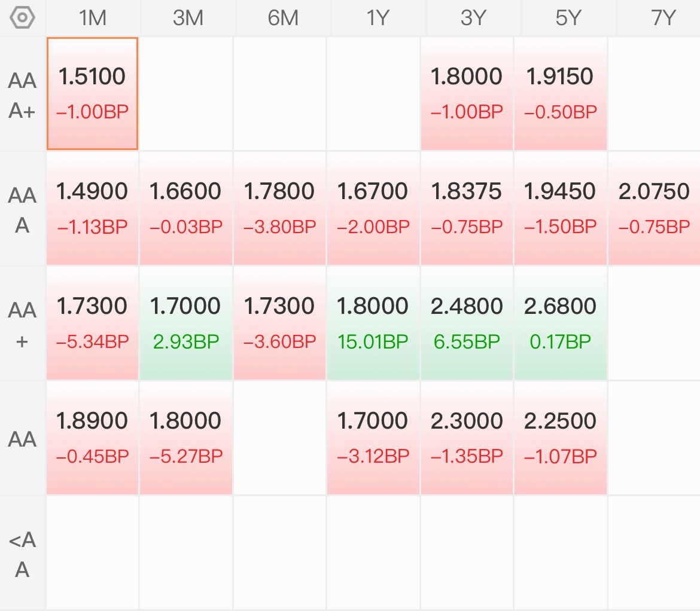The width and height of the screenshot is (700, 611).
Task: Click the AAA+ 5Y cell showing 1.9150
Action: (560, 94)
